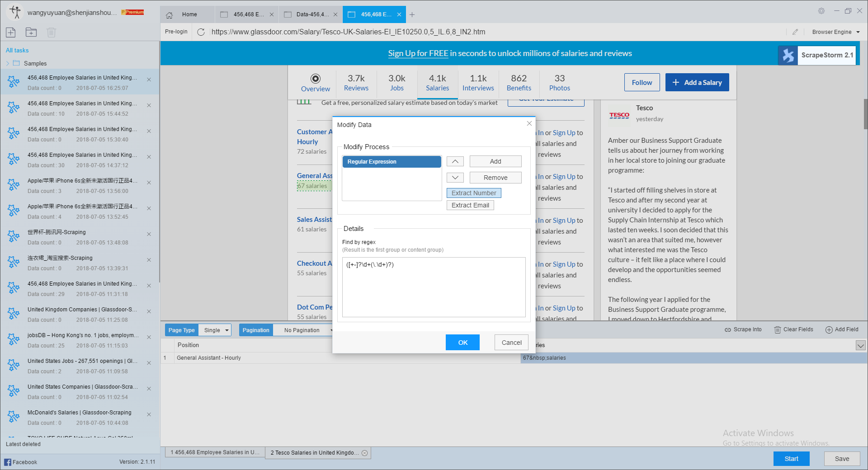Click the 67&nbsp;salaries table cell
This screenshot has width=868, height=470.
click(693, 358)
